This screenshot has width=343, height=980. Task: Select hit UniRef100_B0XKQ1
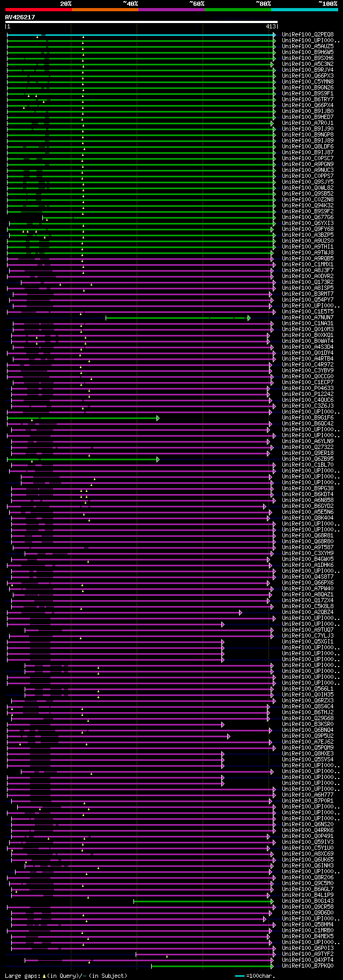308,335
